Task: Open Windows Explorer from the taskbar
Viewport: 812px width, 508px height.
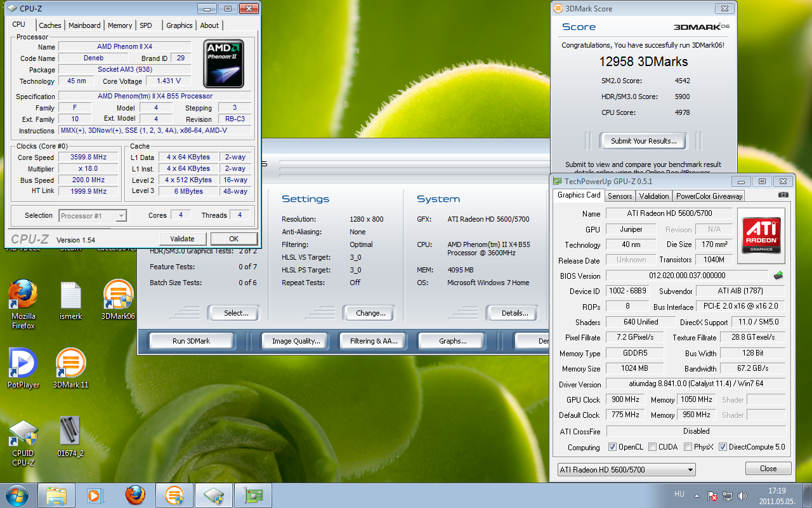Action: click(x=56, y=495)
